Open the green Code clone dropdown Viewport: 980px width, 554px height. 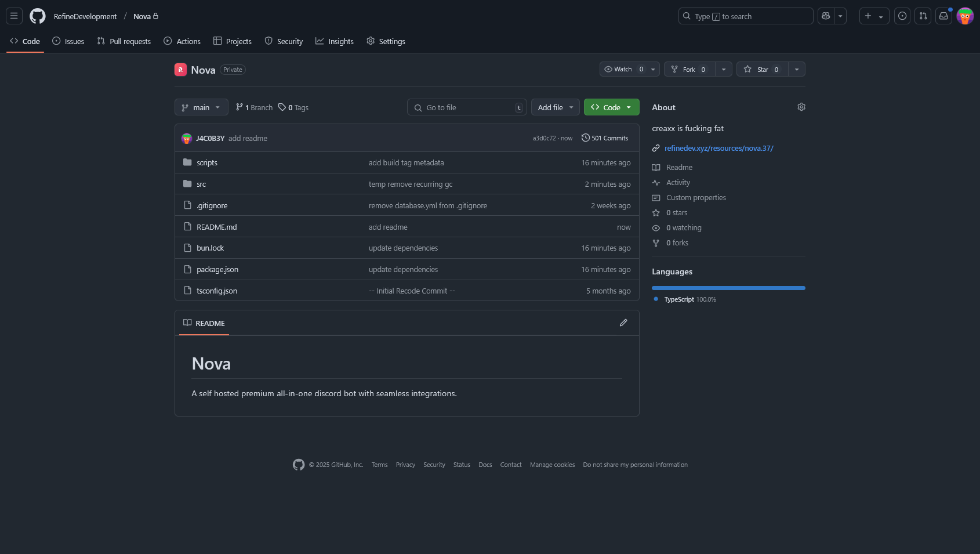(612, 107)
